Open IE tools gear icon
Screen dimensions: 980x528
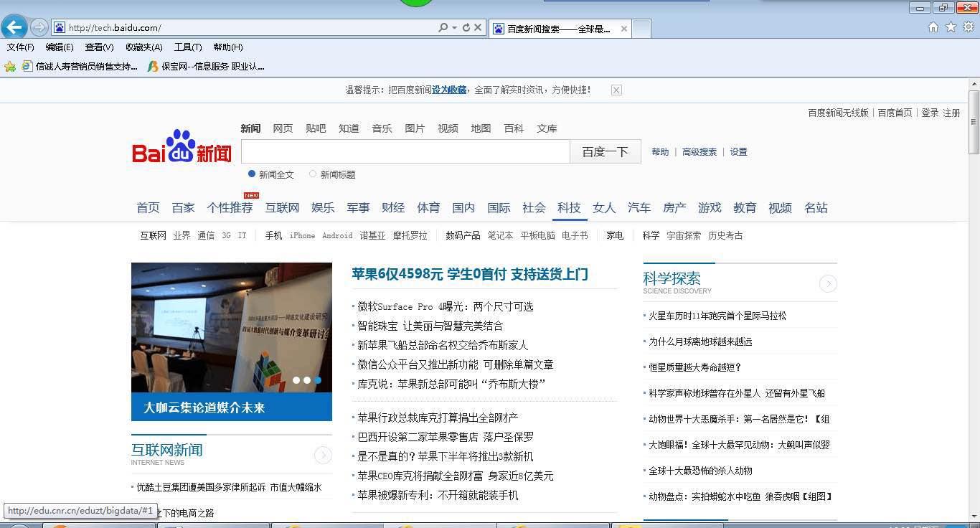coord(969,27)
